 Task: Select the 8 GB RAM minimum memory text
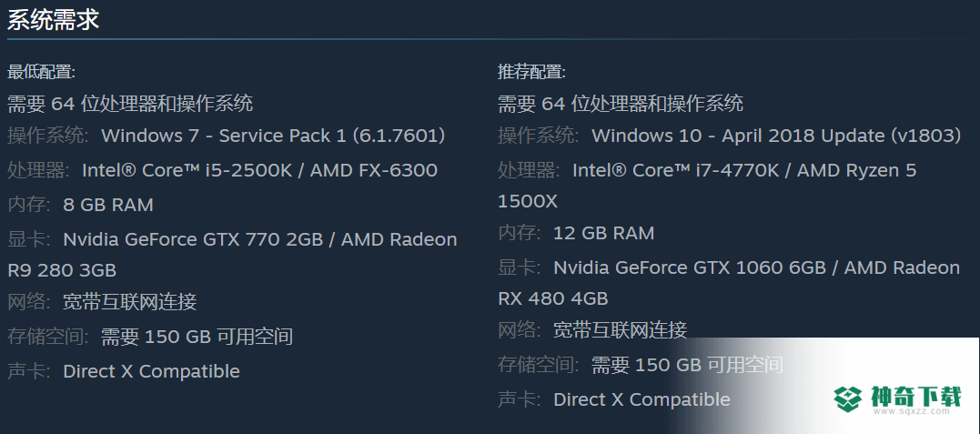[x=108, y=205]
